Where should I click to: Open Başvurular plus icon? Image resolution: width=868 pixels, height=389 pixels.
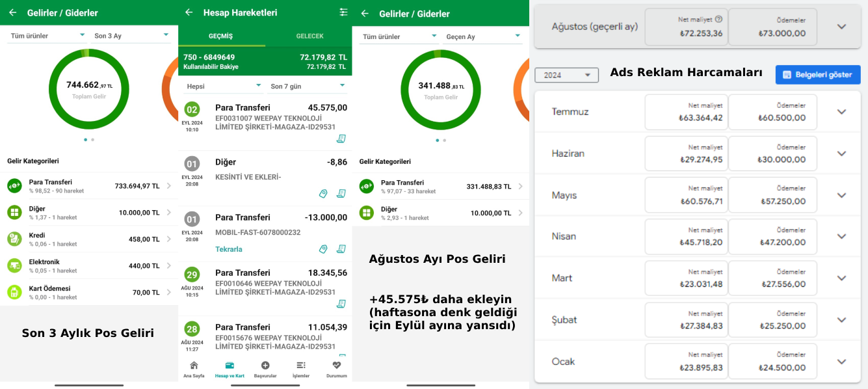click(x=265, y=366)
